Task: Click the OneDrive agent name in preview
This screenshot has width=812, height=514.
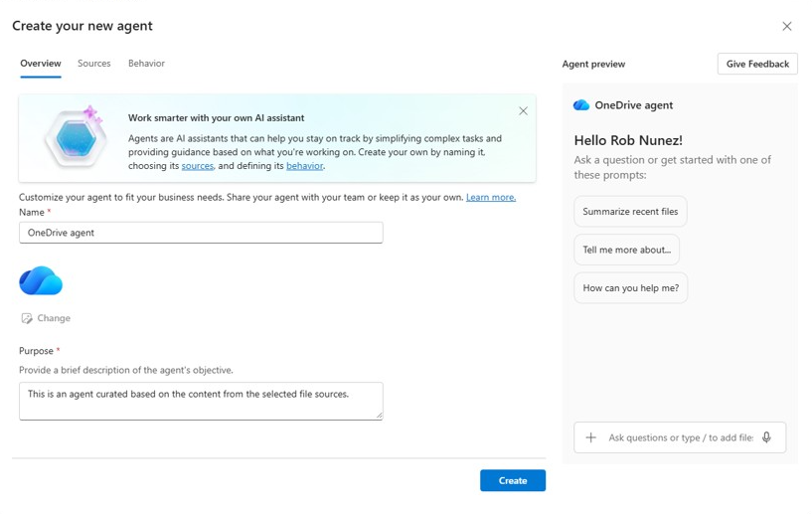Action: [634, 105]
